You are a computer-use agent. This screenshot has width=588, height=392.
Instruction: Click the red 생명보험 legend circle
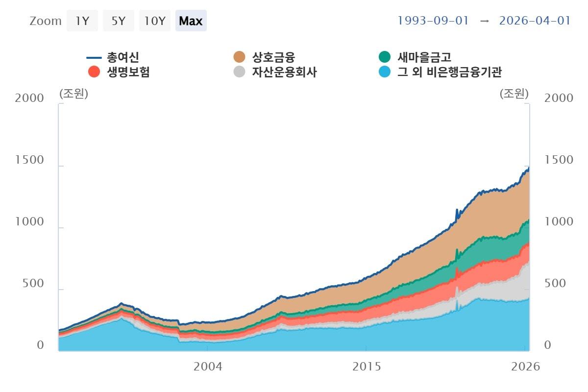pyautogui.click(x=94, y=72)
